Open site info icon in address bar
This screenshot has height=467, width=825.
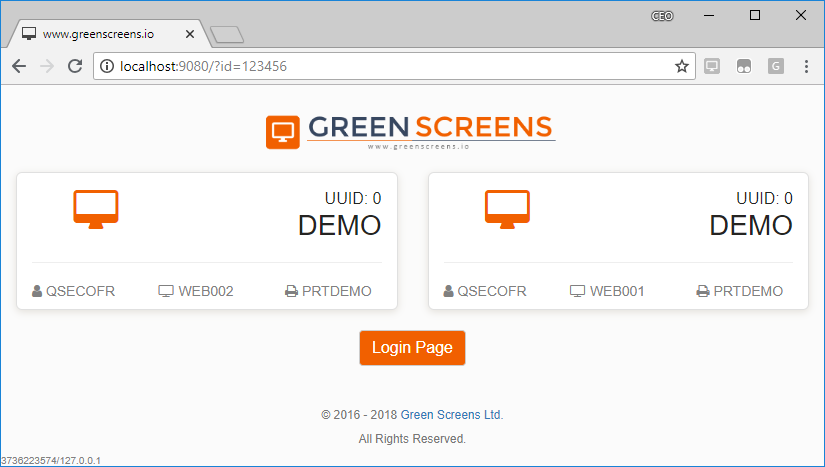coord(107,66)
